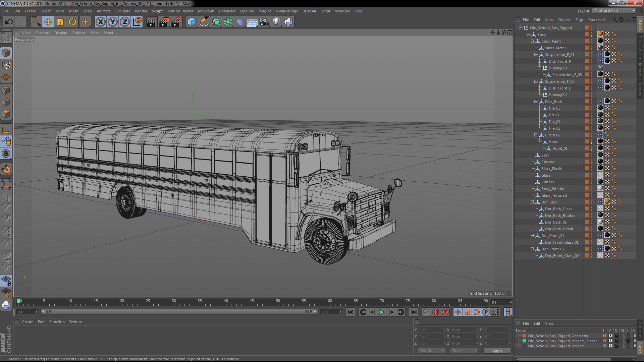Viewport: 644px width, 362px height.
Task: Play the animation forward
Action: click(382, 312)
